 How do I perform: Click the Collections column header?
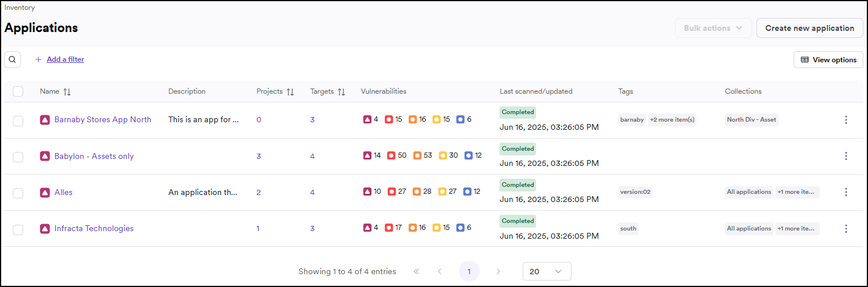pos(743,91)
